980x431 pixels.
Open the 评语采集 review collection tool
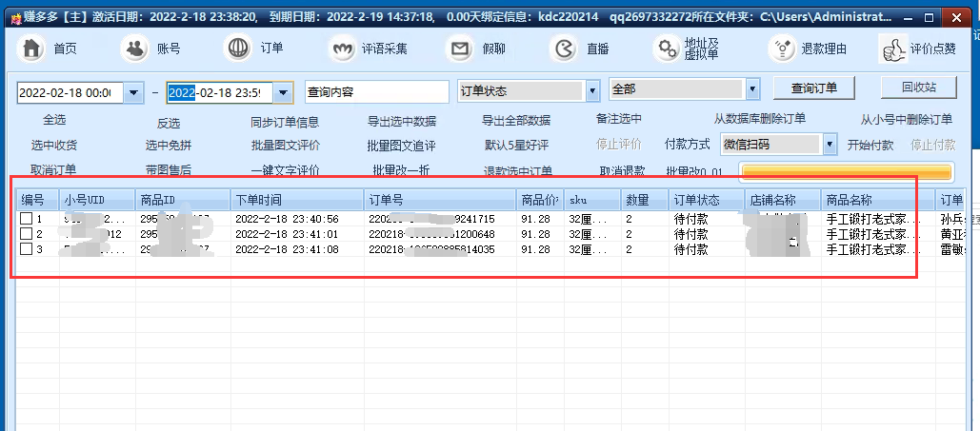pyautogui.click(x=369, y=49)
